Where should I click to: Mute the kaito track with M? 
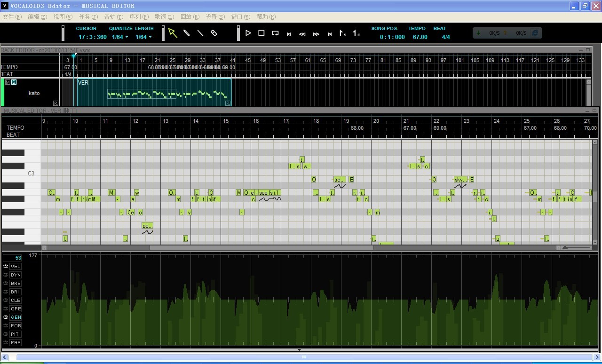8,82
